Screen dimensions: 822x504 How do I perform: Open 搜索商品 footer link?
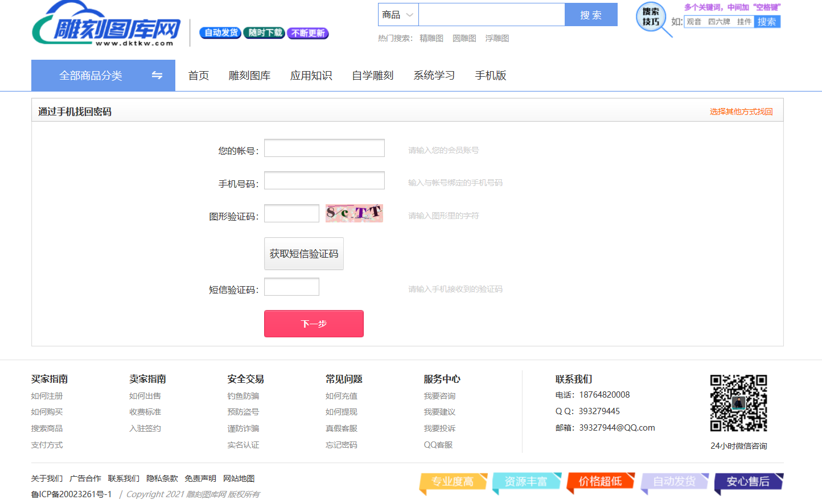[47, 428]
